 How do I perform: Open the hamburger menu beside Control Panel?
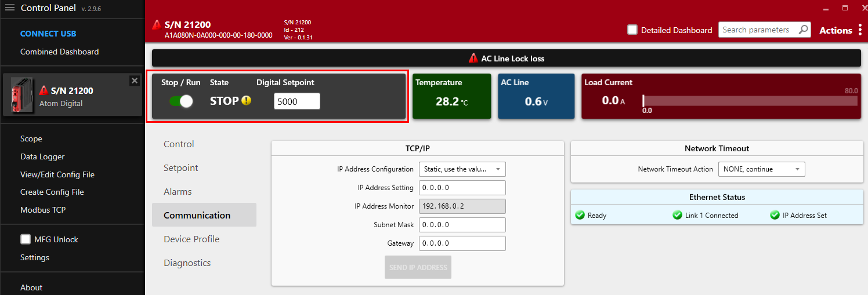point(9,8)
